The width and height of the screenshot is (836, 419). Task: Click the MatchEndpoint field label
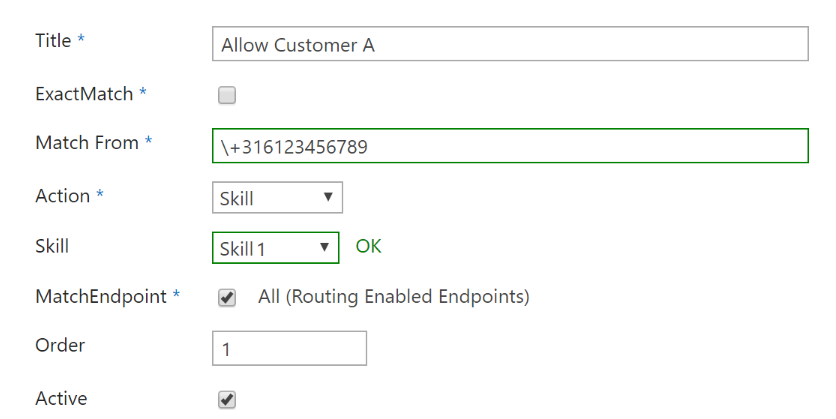coord(101,296)
